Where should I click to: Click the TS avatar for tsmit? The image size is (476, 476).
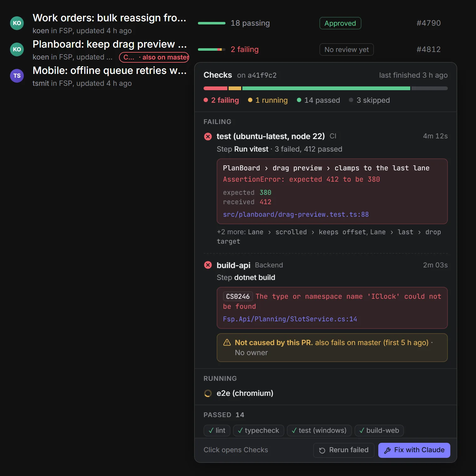17,76
